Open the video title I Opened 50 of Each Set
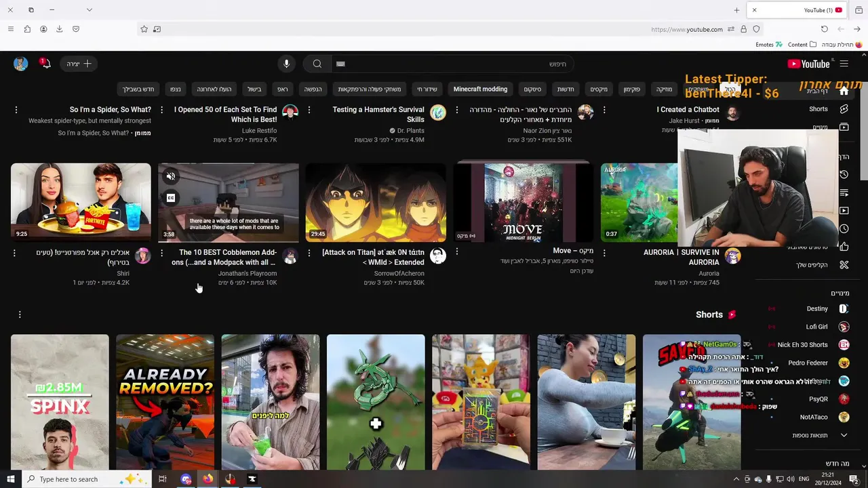The height and width of the screenshot is (488, 868). click(x=226, y=115)
